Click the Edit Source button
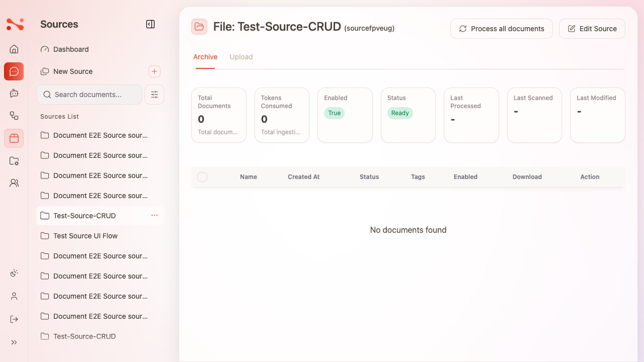 [x=592, y=29]
